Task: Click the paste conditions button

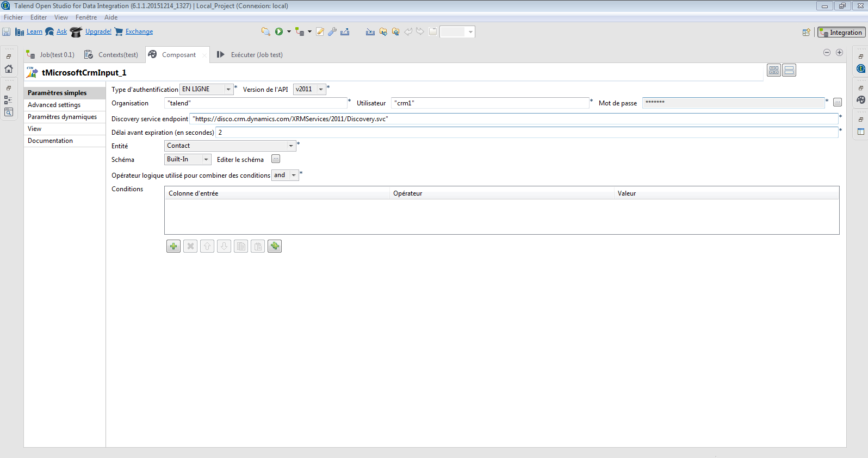Action: 258,246
